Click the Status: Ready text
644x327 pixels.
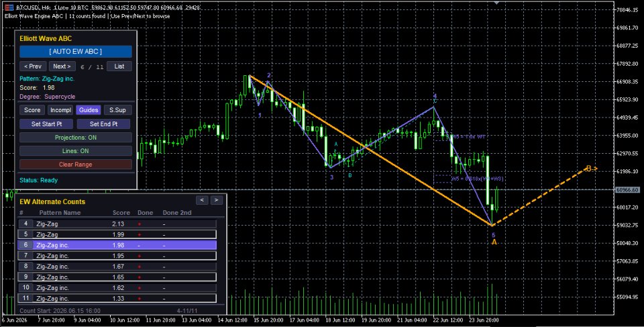click(x=39, y=180)
